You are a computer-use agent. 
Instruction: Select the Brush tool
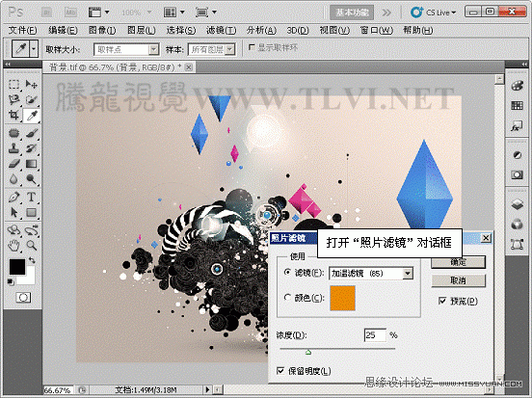pos(31,133)
